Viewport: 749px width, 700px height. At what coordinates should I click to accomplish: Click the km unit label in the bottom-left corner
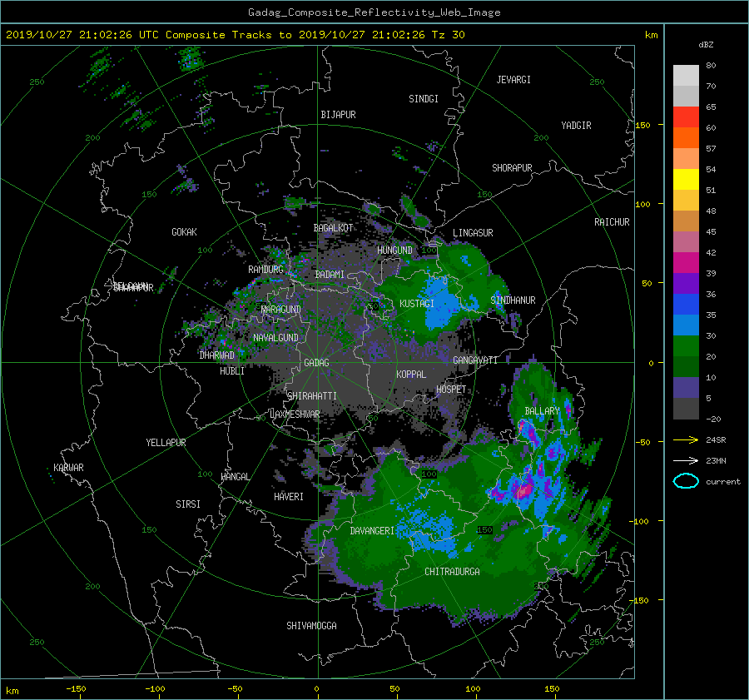point(12,691)
